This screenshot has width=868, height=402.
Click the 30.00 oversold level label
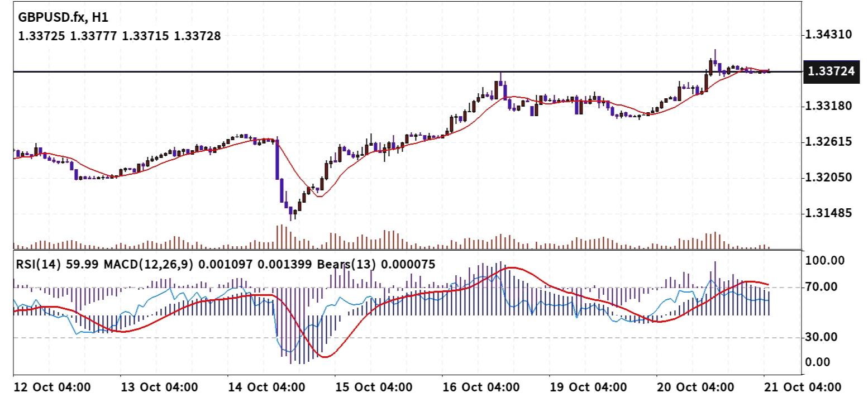click(x=822, y=337)
